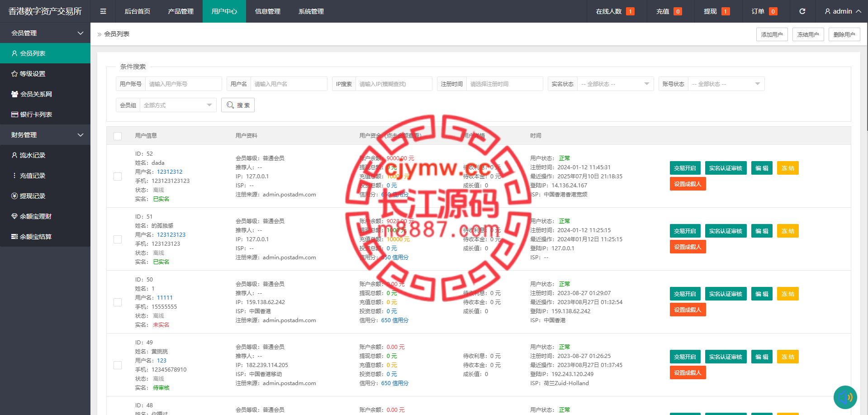Viewport: 868px width, 415px height.
Task: Click the 会员列表 person icon in sidebar
Action: tap(14, 53)
